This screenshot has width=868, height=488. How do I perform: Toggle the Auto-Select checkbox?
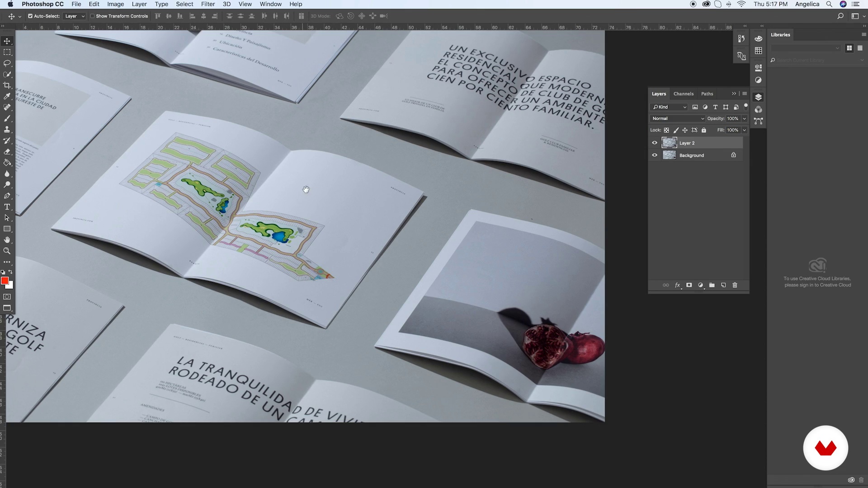point(30,16)
